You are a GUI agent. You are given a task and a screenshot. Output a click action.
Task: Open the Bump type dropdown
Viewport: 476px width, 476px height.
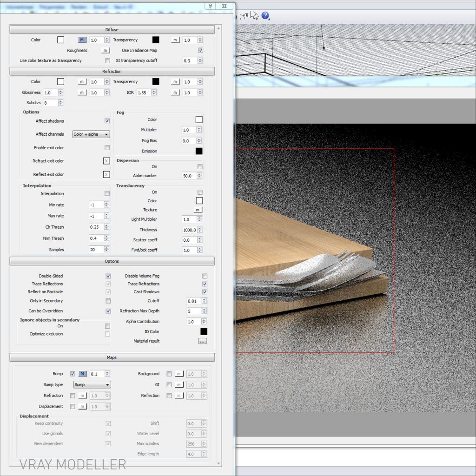pos(92,385)
